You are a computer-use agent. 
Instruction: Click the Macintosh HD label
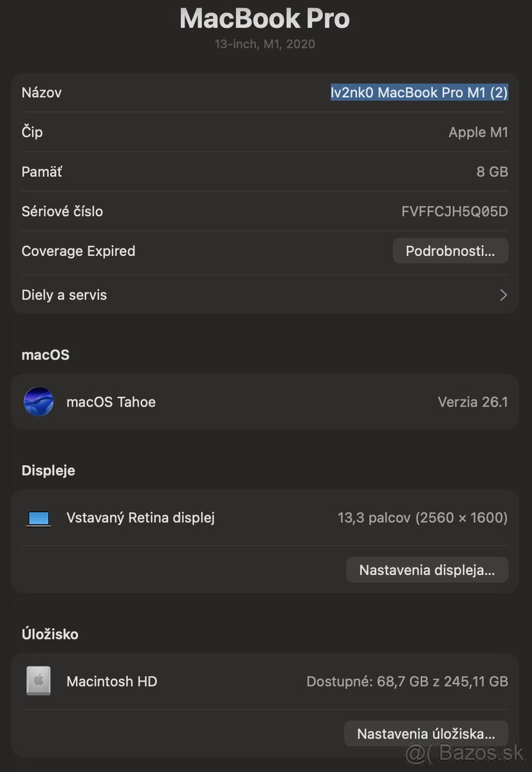[x=111, y=681]
